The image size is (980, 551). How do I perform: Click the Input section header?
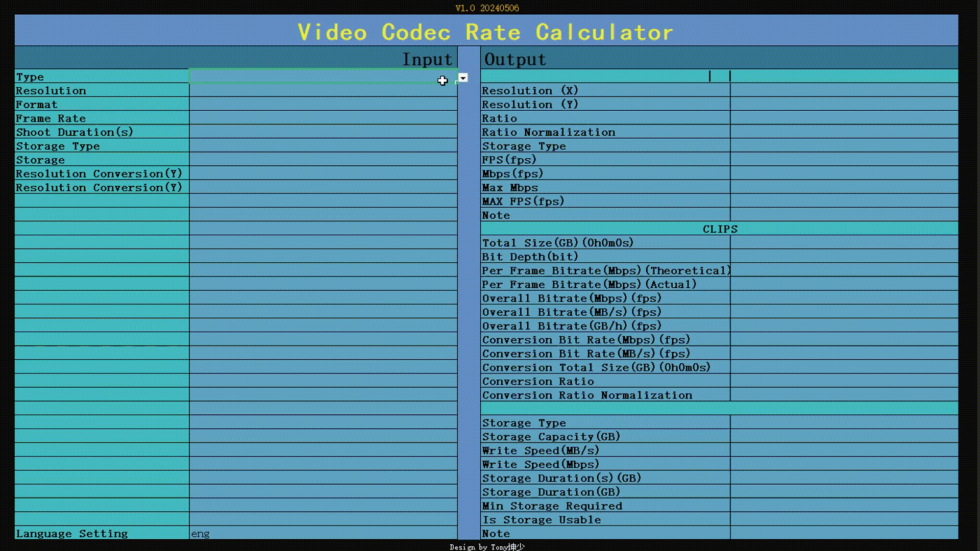[x=427, y=59]
